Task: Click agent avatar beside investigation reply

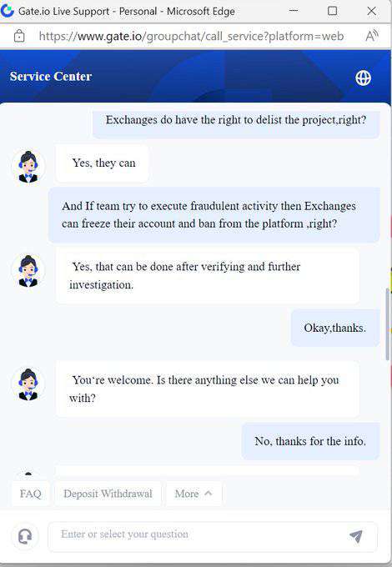Action: (28, 271)
